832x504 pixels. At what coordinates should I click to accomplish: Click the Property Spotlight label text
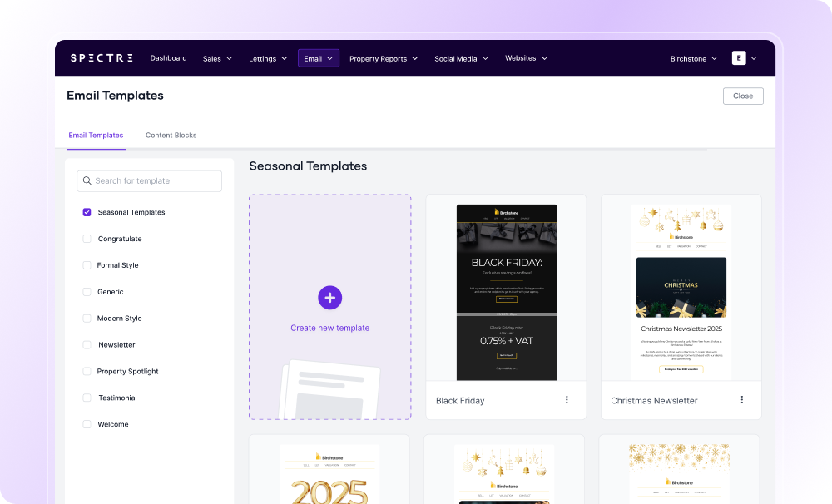tap(127, 372)
